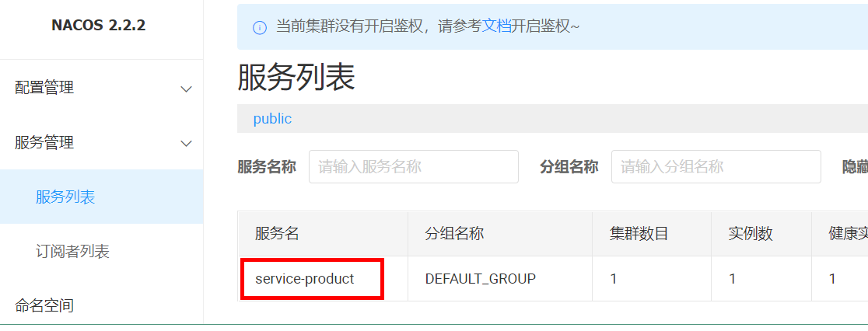
Task: Click the info icon in the banner
Action: [x=260, y=27]
